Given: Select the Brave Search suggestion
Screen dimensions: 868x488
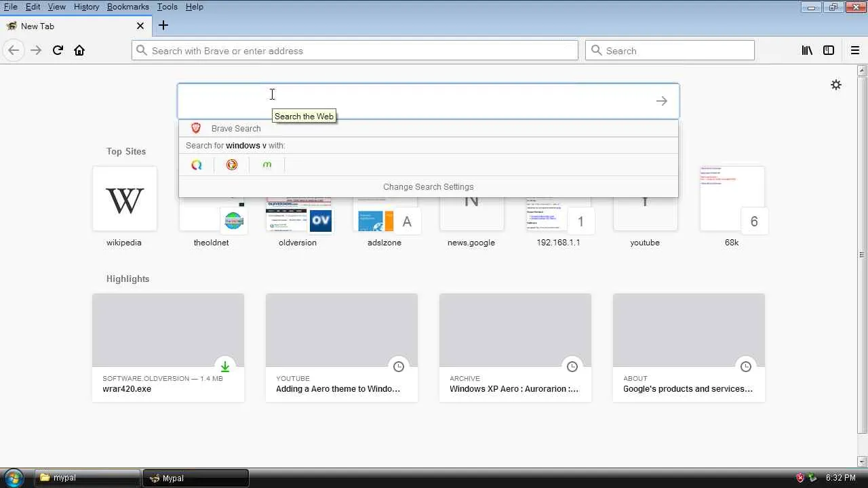Looking at the screenshot, I should 428,128.
